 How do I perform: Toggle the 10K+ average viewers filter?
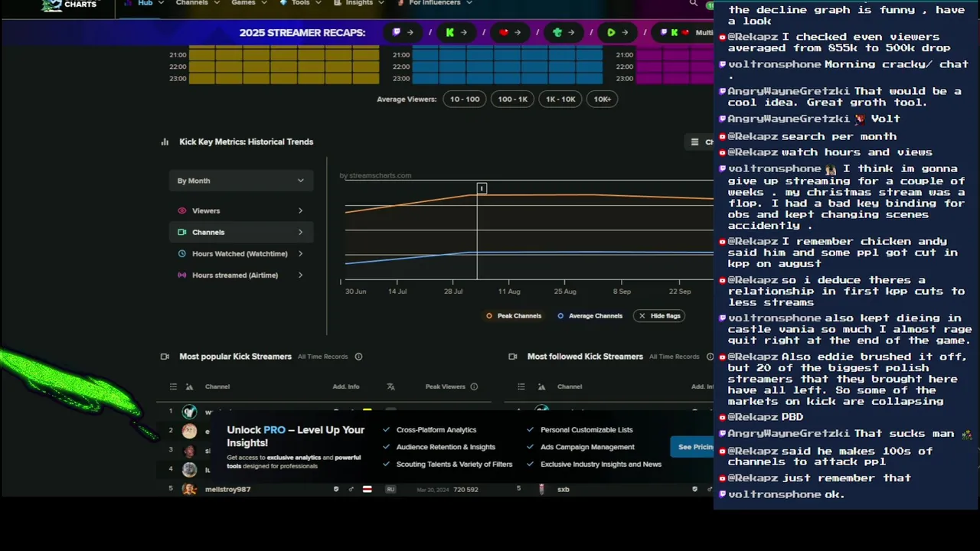pyautogui.click(x=603, y=99)
